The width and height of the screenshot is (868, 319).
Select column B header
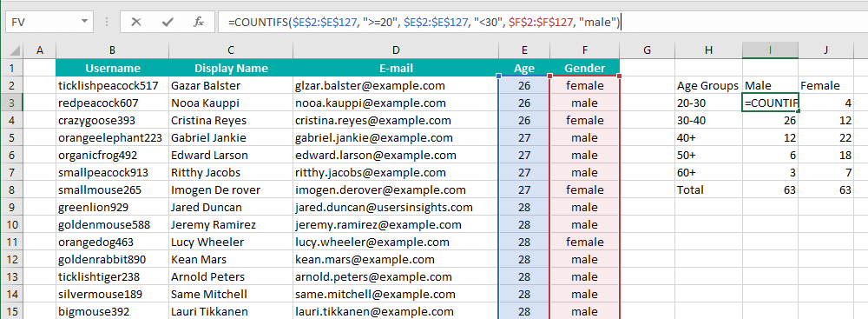[112, 50]
